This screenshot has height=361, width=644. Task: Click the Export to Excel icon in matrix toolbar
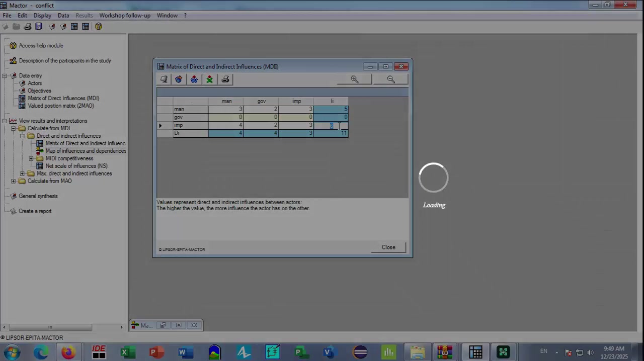(x=210, y=79)
